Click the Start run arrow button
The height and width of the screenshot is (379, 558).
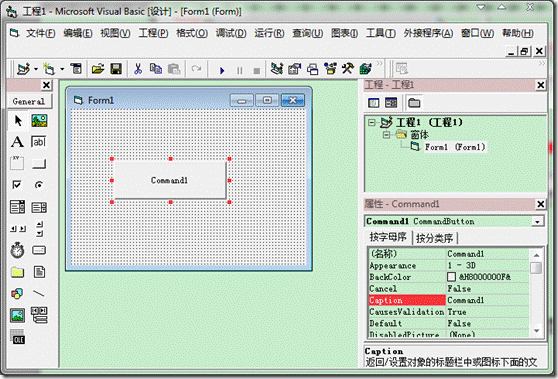click(222, 70)
